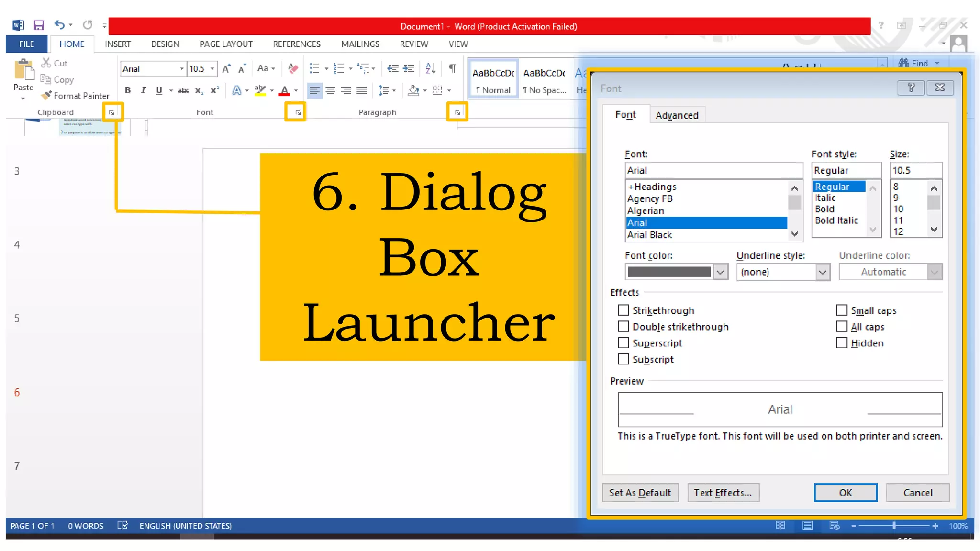Screen dimensions: 980x551
Task: Click the Clear All Formatting icon
Action: tap(293, 69)
